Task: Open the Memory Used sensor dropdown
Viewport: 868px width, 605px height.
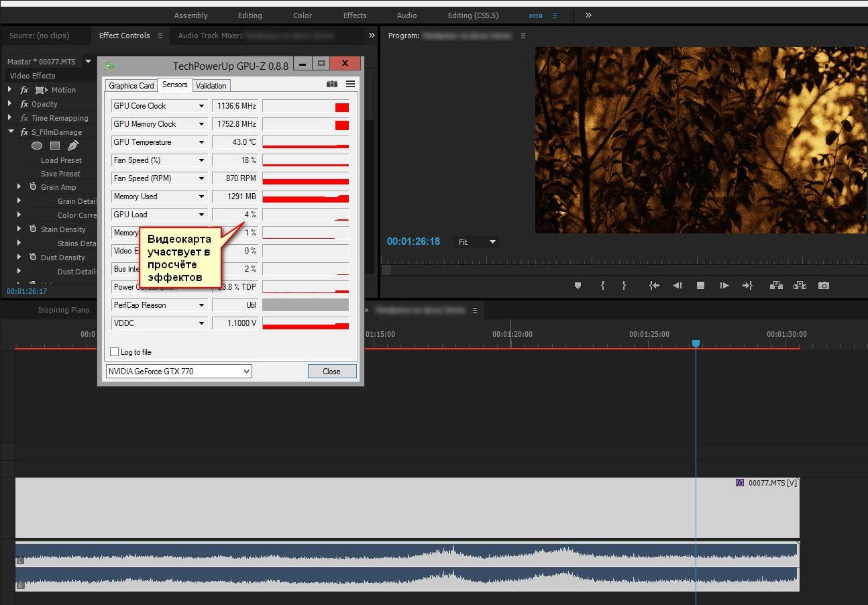Action: (x=201, y=197)
